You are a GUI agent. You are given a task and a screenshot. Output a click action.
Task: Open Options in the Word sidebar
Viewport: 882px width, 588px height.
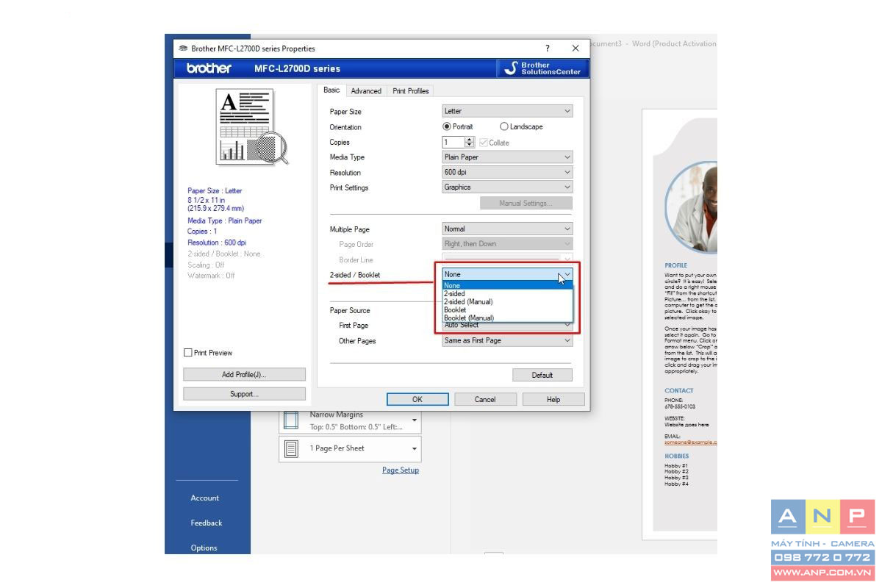(x=204, y=548)
